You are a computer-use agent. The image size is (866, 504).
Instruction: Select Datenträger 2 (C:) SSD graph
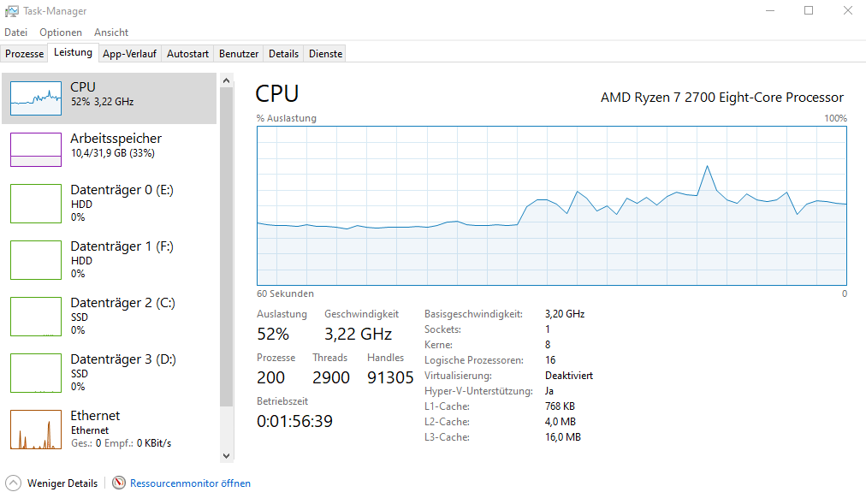[36, 317]
